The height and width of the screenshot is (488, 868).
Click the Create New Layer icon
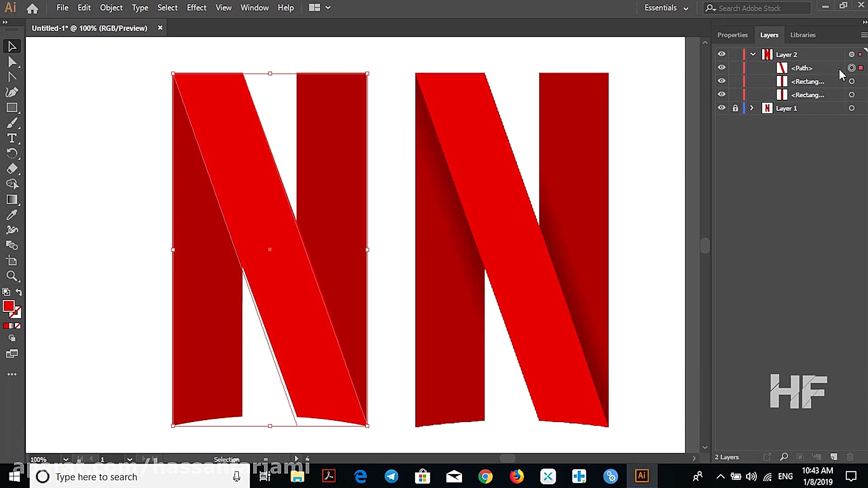click(x=834, y=457)
